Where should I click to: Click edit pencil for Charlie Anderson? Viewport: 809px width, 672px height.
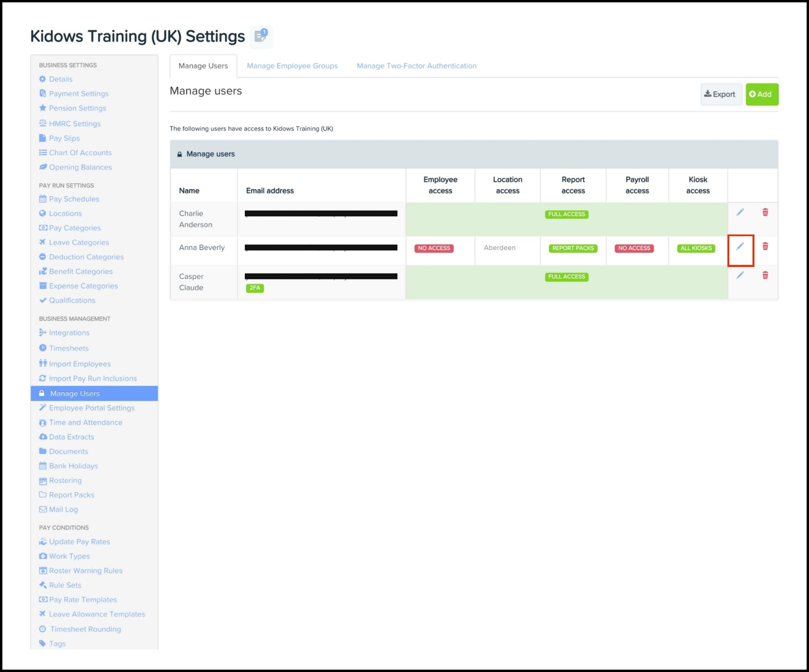[x=740, y=212]
